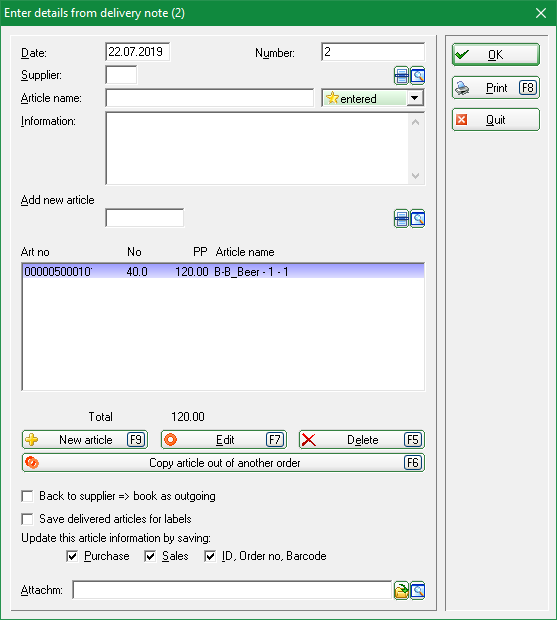Uncheck the Sales update checkbox

click(x=150, y=556)
